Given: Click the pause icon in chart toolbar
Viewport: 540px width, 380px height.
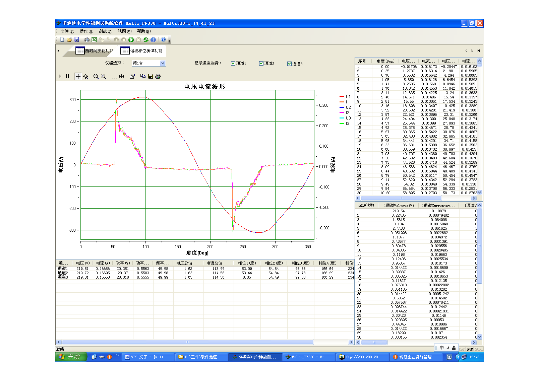Looking at the screenshot, I should coord(68,76).
